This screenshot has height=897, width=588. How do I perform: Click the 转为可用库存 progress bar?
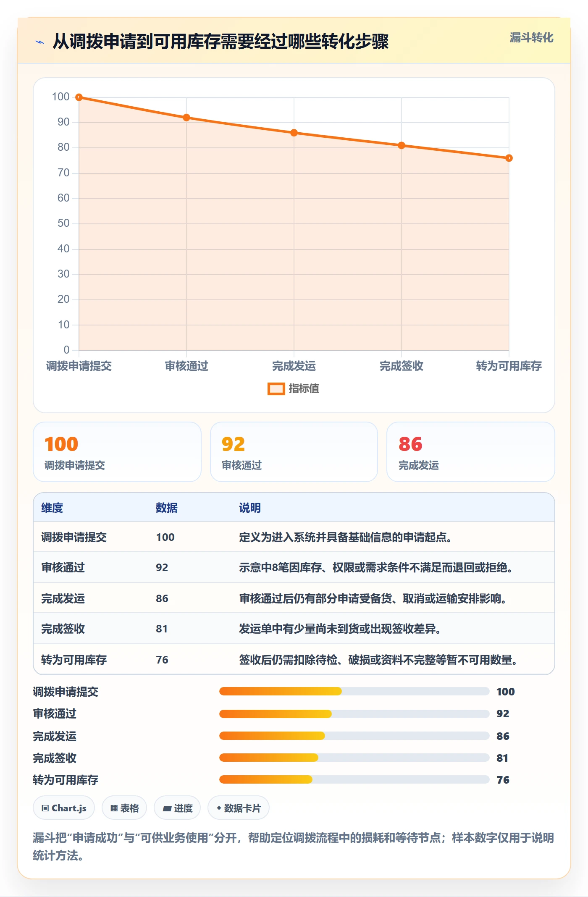point(354,779)
